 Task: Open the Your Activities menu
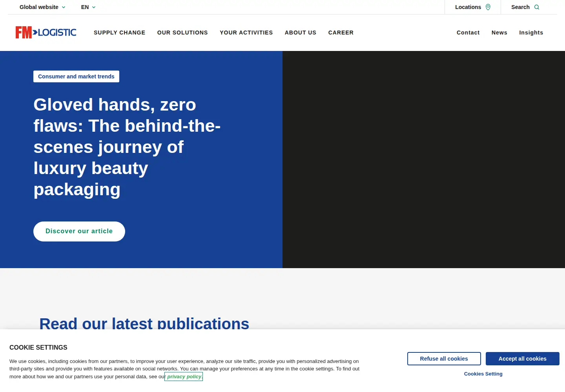246,33
